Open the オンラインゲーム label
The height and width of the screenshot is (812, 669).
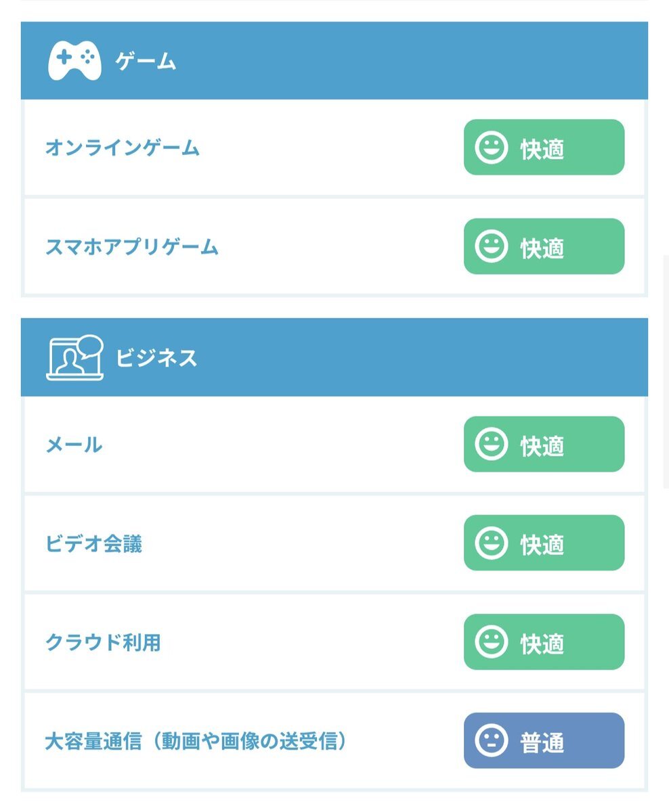tap(123, 148)
